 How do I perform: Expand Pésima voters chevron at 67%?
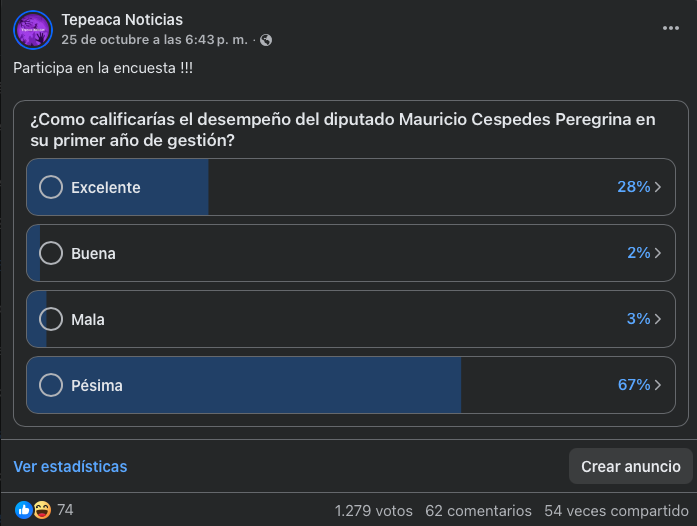tap(658, 385)
